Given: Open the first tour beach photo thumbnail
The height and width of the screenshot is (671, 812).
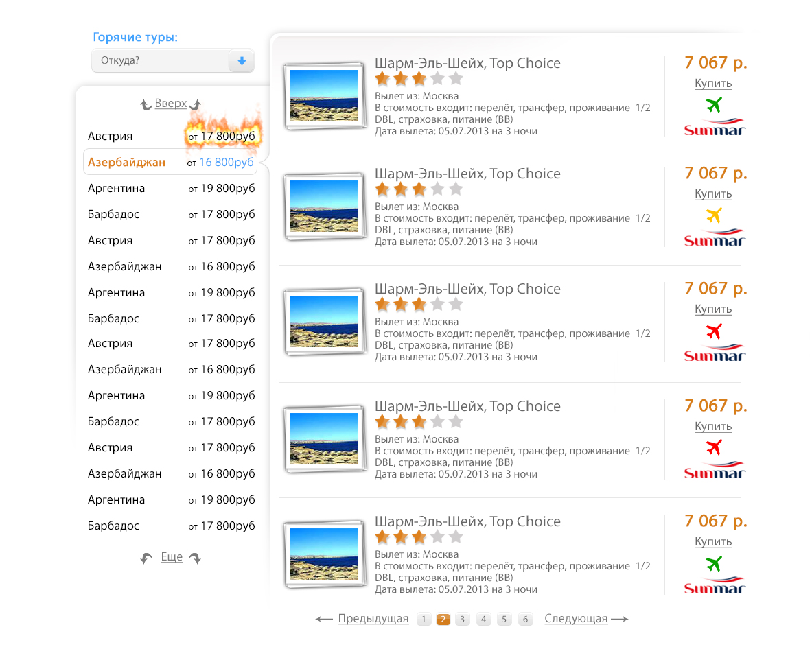Looking at the screenshot, I should click(324, 96).
